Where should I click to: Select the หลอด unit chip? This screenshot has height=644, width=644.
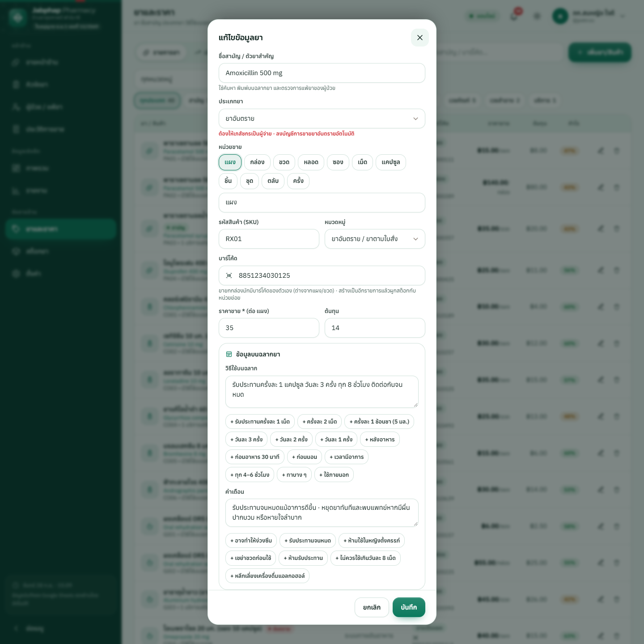pyautogui.click(x=311, y=162)
